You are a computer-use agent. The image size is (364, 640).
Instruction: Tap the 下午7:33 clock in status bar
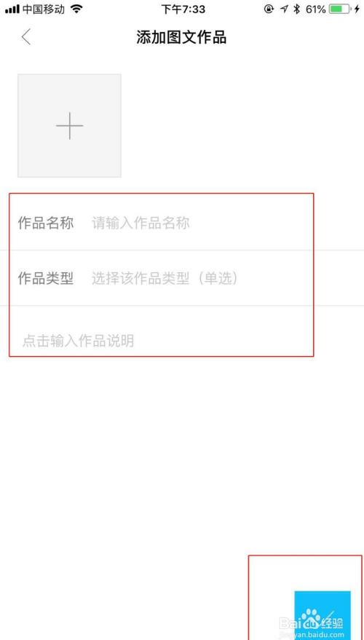pos(183,9)
